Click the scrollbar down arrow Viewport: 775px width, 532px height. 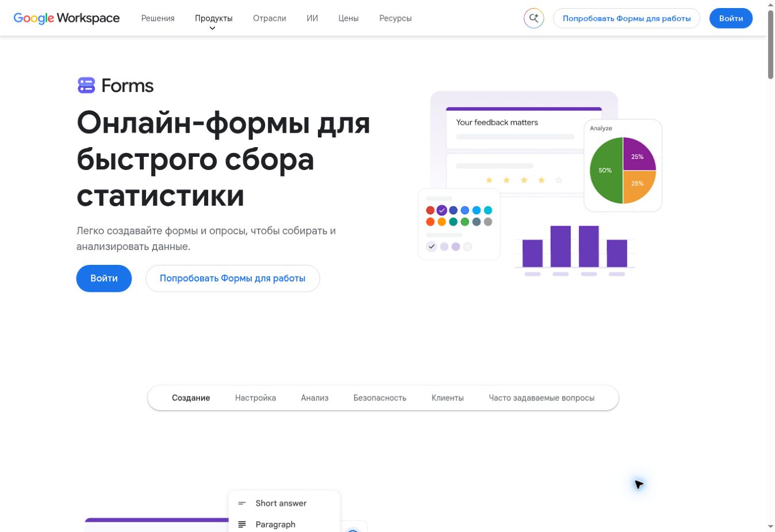(x=770, y=526)
